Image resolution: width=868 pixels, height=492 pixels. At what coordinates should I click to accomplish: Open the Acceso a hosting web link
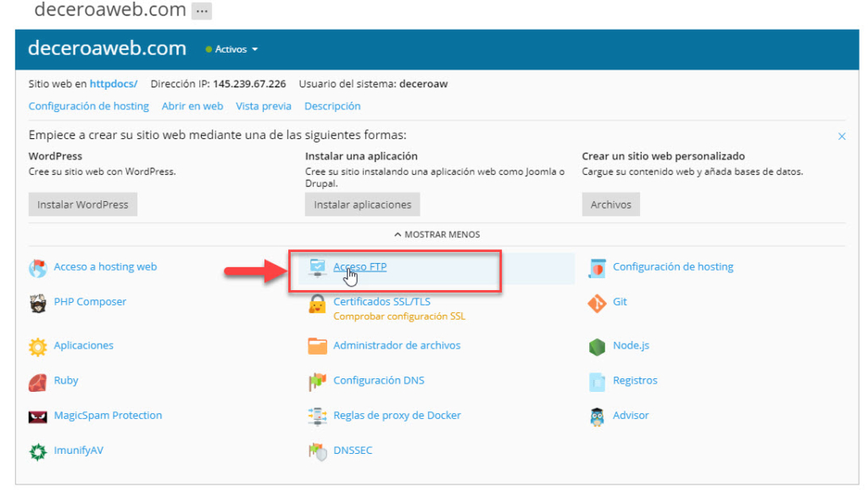click(x=105, y=266)
